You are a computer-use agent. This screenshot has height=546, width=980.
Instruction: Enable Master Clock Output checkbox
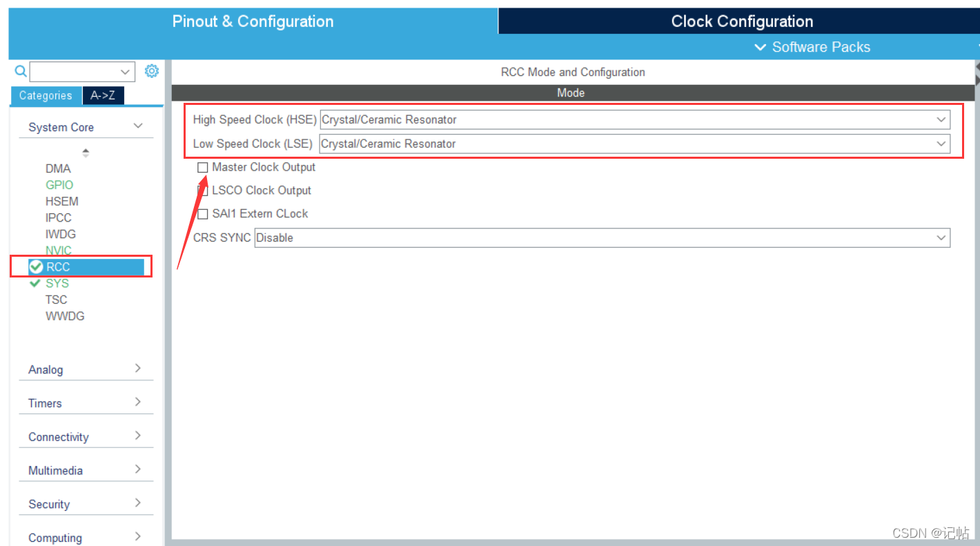pyautogui.click(x=203, y=168)
